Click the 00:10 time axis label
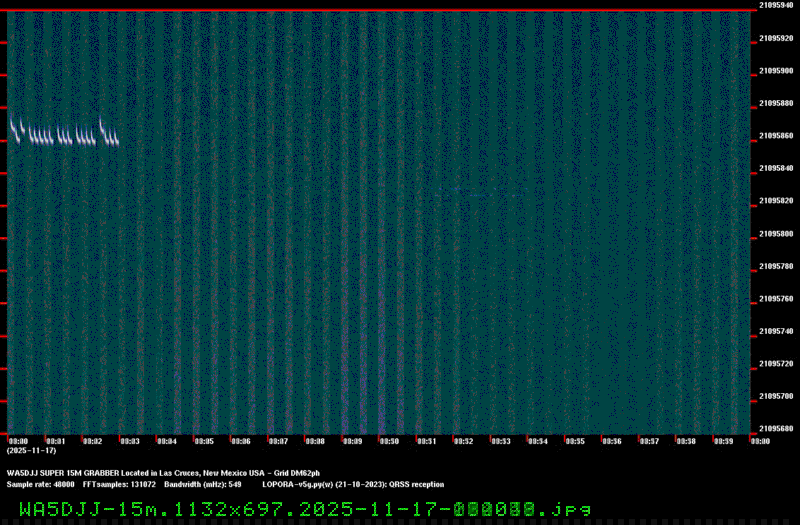Viewport: 800px width, 525px height. click(389, 441)
